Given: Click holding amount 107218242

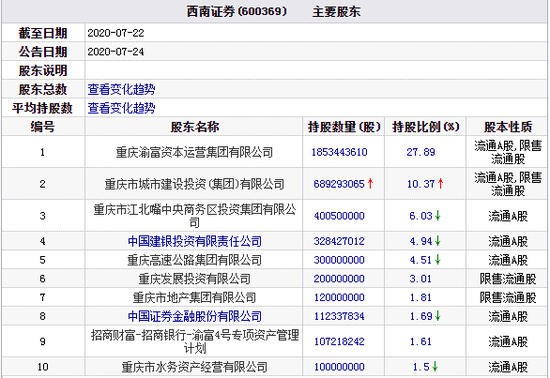Looking at the screenshot, I should coord(339,342).
